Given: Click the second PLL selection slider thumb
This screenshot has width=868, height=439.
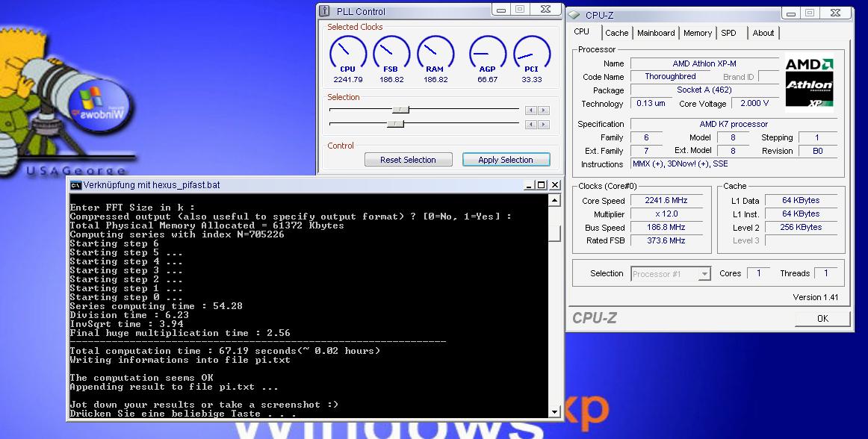Looking at the screenshot, I should pyautogui.click(x=395, y=124).
